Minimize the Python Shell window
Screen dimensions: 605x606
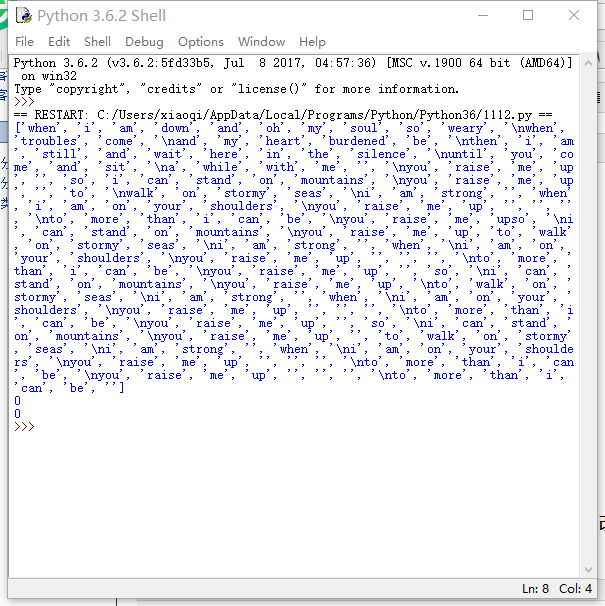pos(483,15)
